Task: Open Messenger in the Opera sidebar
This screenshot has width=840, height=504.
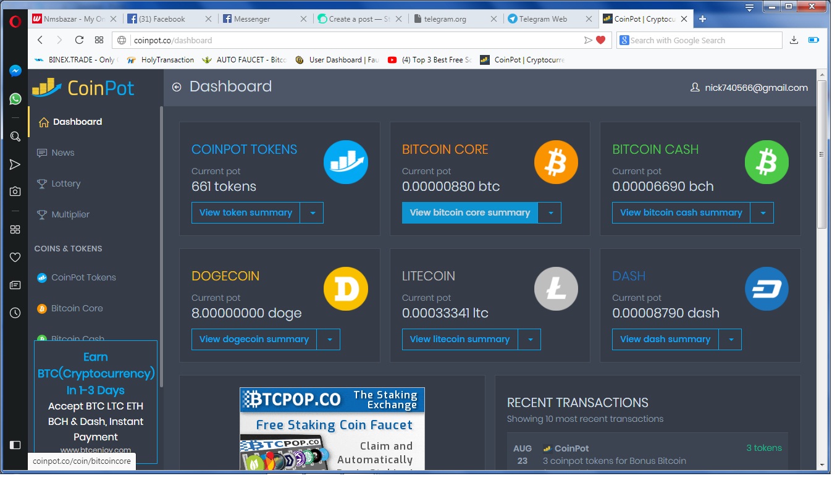Action: coord(15,71)
